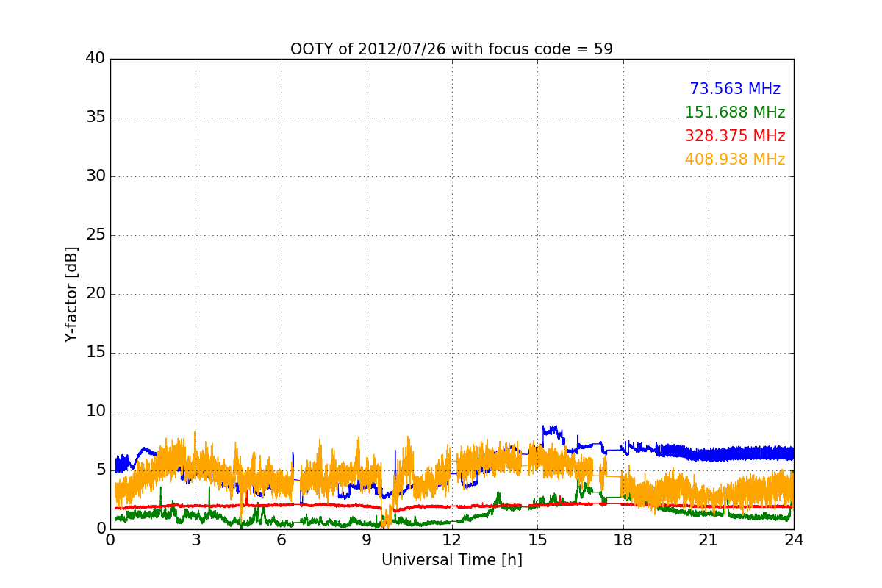Click x-axis tick label 24
The width and height of the screenshot is (882, 588).
(x=794, y=540)
